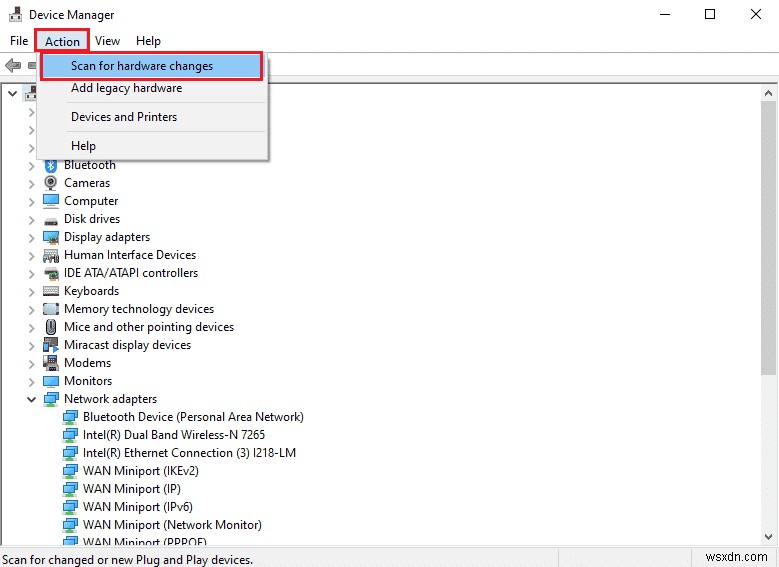
Task: Expand the Computer category
Action: pos(31,202)
